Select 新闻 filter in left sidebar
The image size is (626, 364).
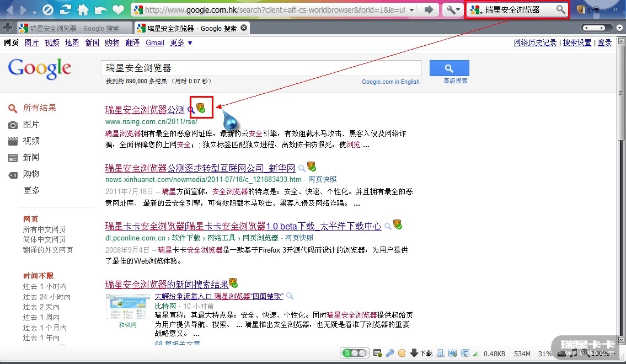[x=24, y=157]
